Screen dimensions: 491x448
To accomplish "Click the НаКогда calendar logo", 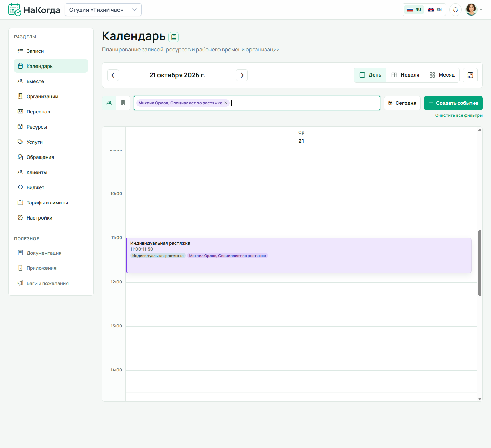I will tap(14, 10).
